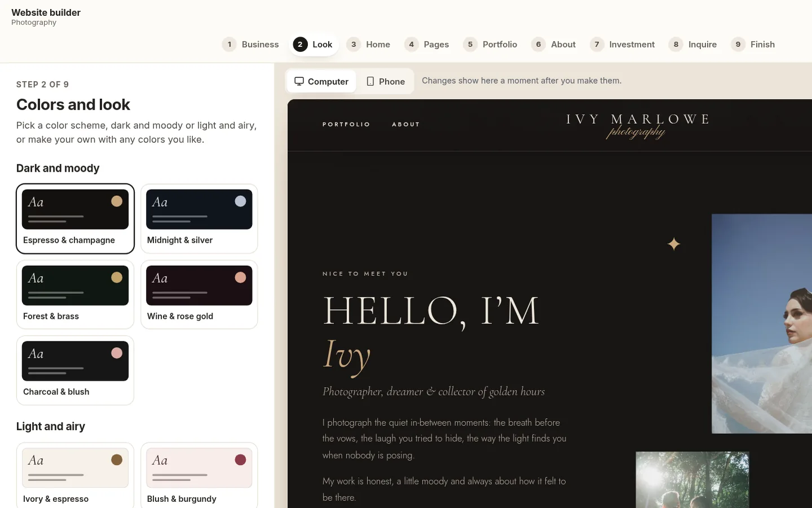Open step 8 Inquire
The image size is (812, 508).
[693, 44]
